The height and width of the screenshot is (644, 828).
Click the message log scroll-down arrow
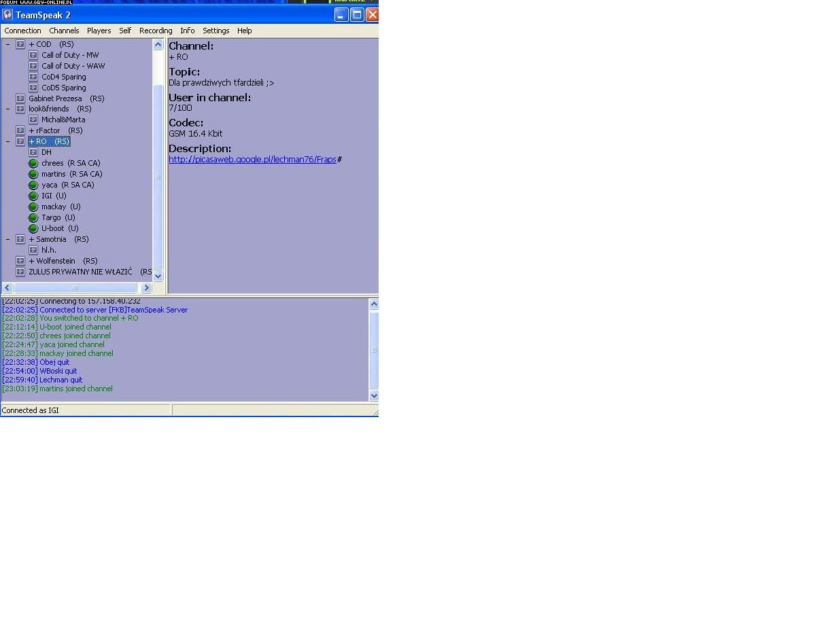[374, 395]
